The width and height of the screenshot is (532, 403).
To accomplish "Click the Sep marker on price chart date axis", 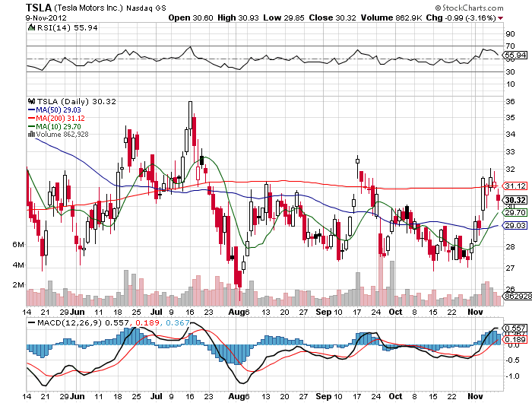I will 323,312.
